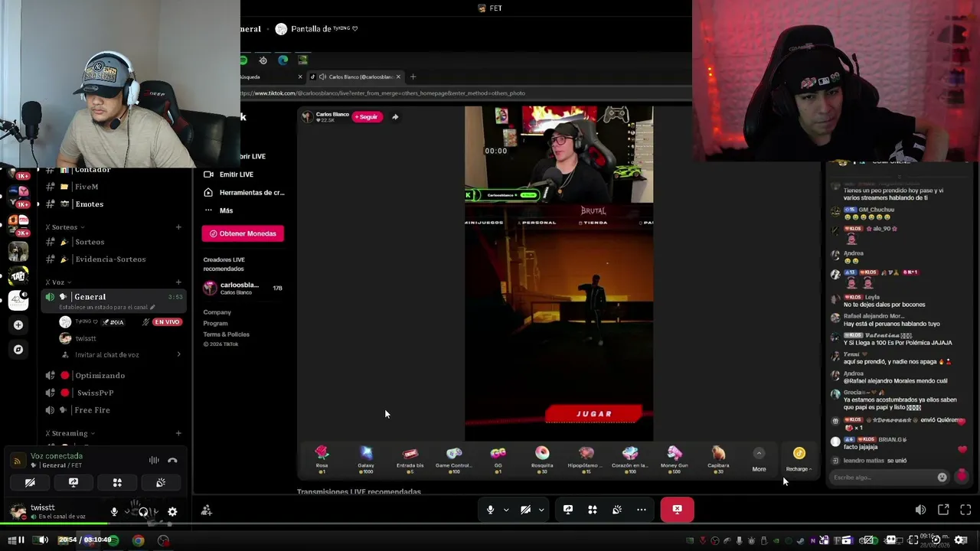The width and height of the screenshot is (980, 551).
Task: Toggle deafen headphones beside twisstt
Action: pyautogui.click(x=143, y=512)
